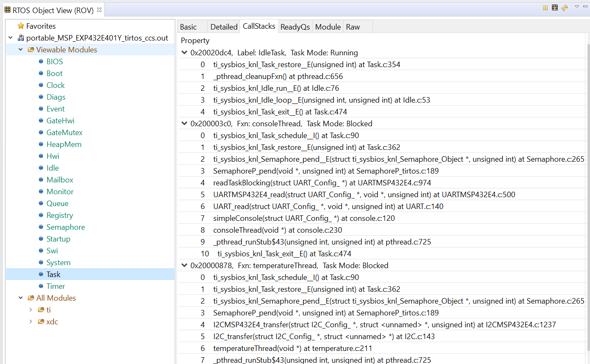Click the blue module dot beside Swi
This screenshot has height=364, width=590.
[41, 251]
